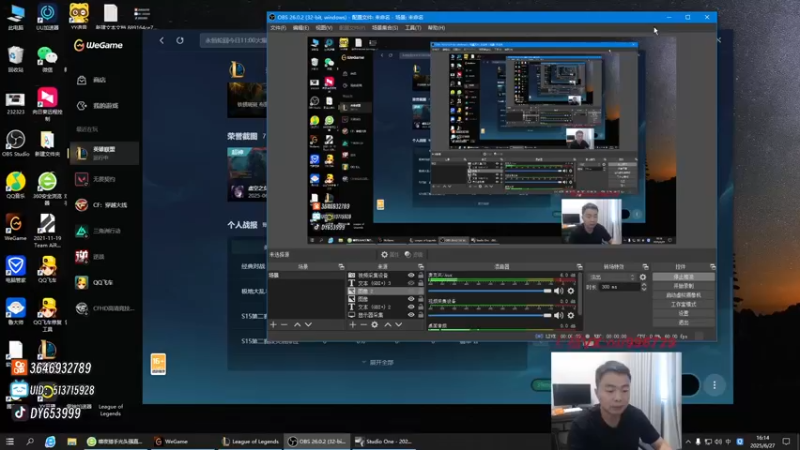Show hidden icons in the system tray
Viewport: 800px width, 450px height.
[x=688, y=441]
